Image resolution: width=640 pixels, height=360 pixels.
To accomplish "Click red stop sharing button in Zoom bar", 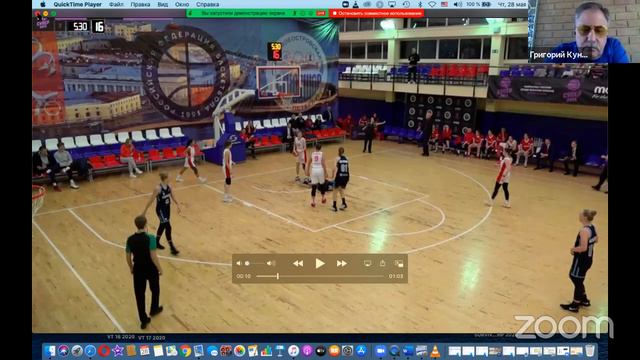I will pyautogui.click(x=376, y=13).
